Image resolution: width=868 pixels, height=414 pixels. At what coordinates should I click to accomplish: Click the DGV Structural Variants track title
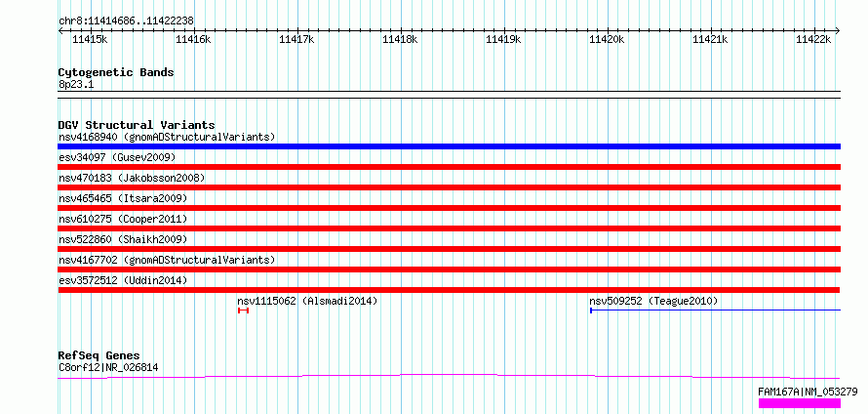pos(137,125)
